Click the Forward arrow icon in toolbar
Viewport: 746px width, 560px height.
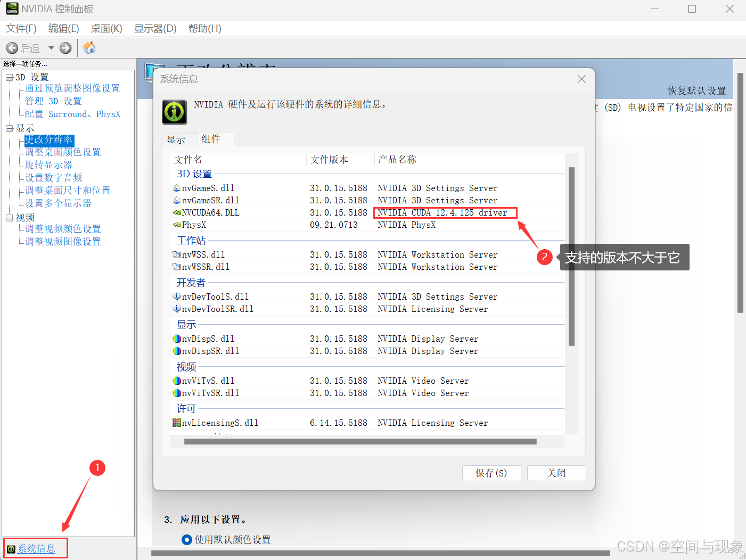[x=65, y=48]
